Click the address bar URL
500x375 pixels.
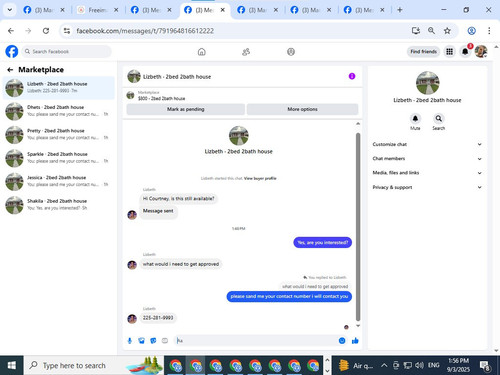(x=145, y=31)
